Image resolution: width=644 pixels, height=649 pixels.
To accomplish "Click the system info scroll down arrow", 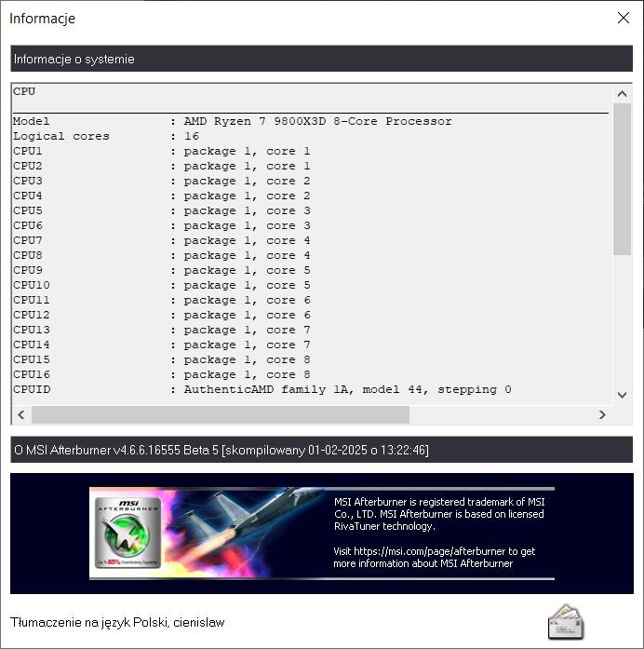I will (x=622, y=395).
